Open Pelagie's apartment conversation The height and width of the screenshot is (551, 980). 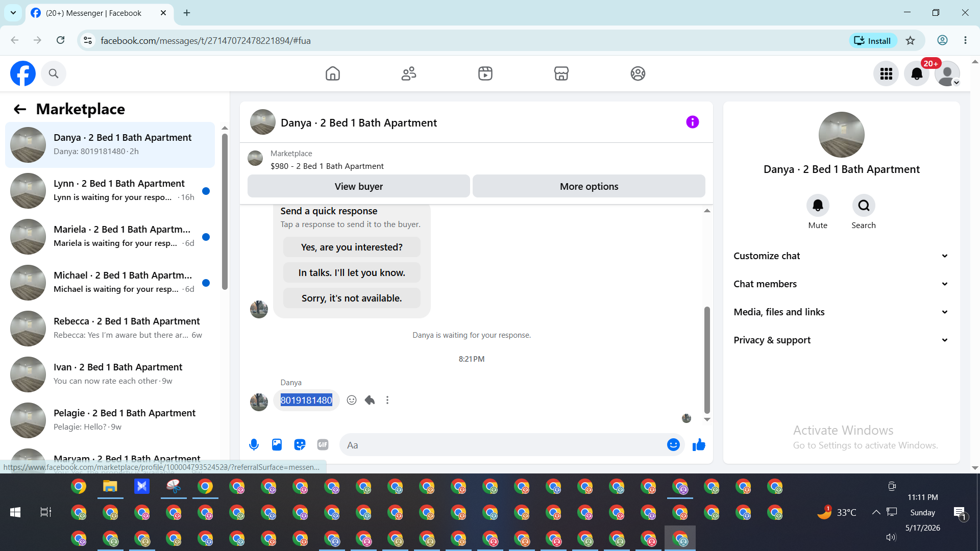click(x=110, y=420)
